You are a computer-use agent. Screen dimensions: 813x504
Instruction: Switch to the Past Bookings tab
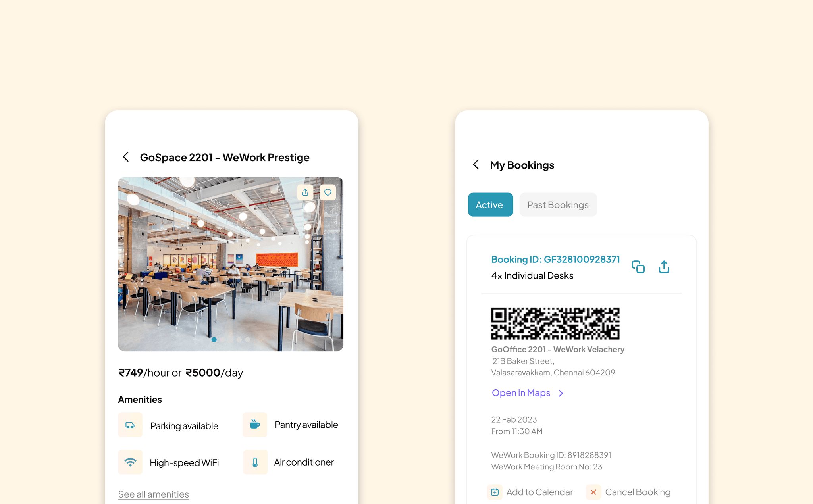tap(558, 205)
